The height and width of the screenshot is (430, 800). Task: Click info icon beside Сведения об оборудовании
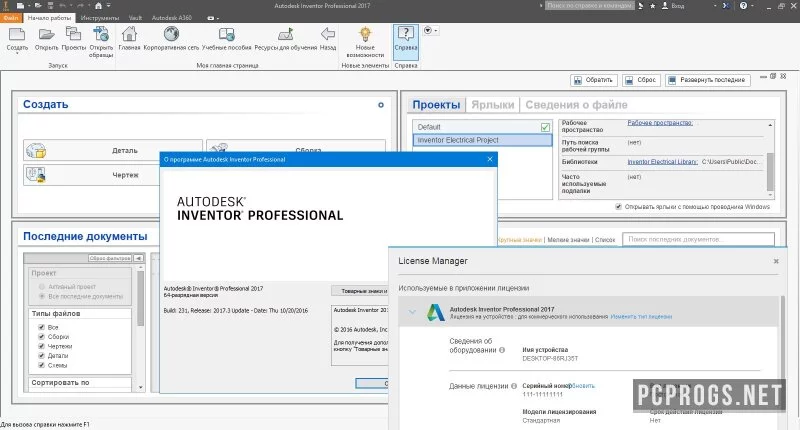coord(502,350)
